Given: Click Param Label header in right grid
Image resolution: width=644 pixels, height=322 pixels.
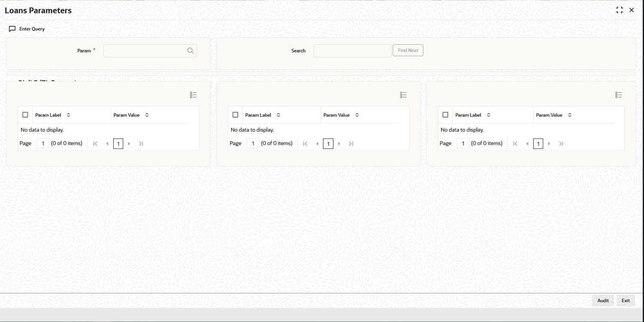Looking at the screenshot, I should pos(468,115).
